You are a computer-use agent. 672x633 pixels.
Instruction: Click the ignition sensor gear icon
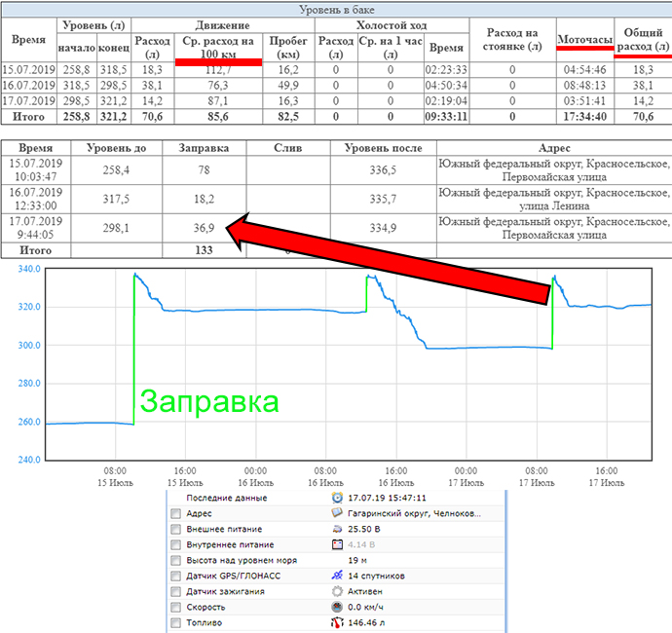(x=337, y=591)
